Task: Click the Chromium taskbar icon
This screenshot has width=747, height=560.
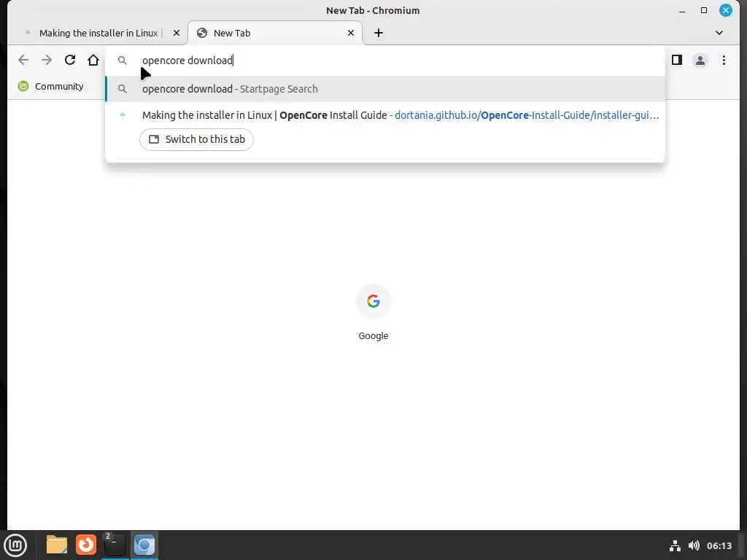Action: [x=144, y=545]
